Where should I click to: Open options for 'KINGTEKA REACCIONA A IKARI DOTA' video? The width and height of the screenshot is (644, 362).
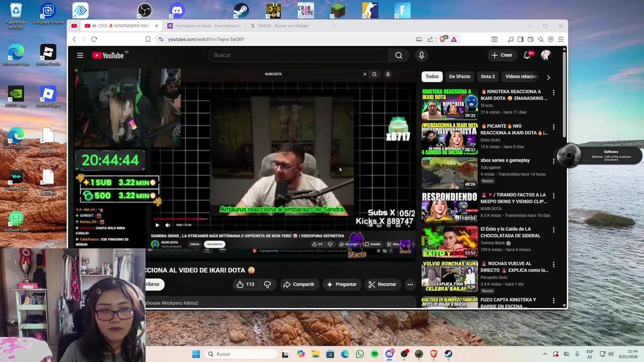(x=553, y=93)
